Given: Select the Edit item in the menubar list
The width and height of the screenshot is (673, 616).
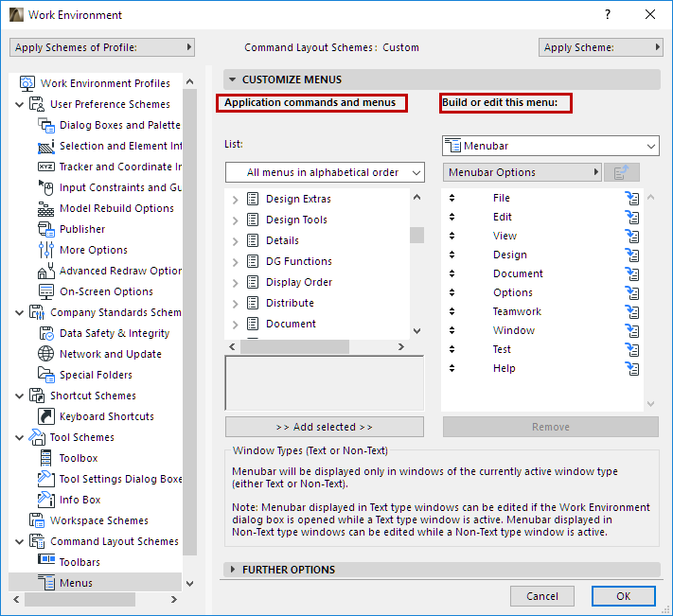Looking at the screenshot, I should (503, 217).
